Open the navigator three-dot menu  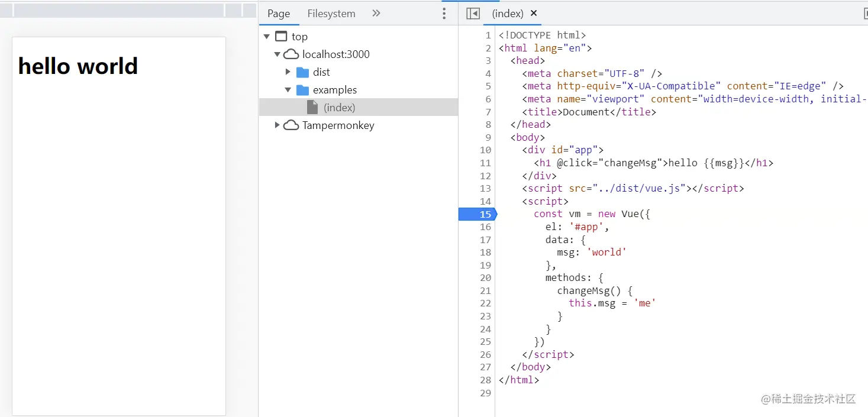click(x=444, y=14)
